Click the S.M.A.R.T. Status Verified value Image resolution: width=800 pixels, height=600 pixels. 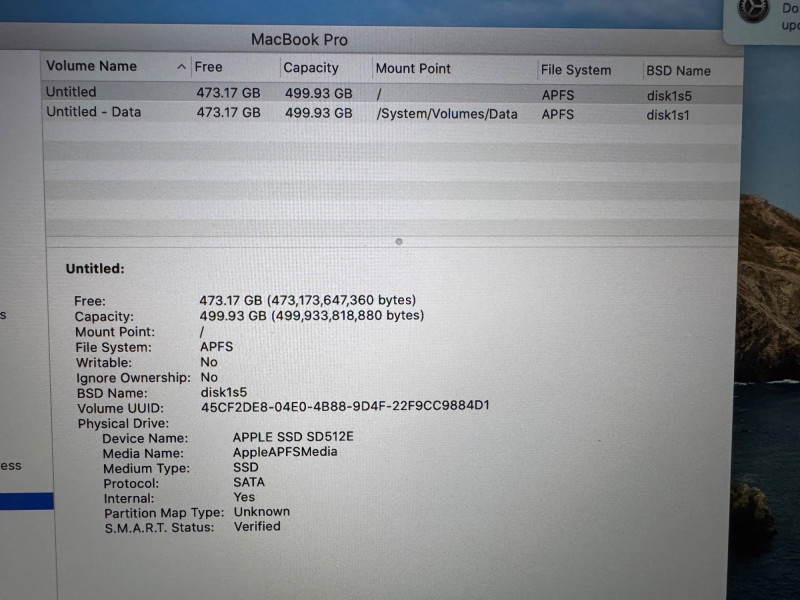(257, 526)
